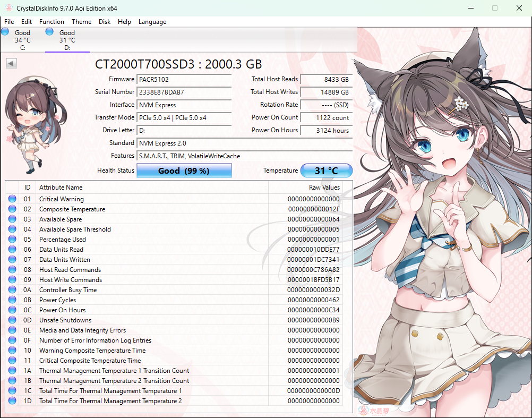Click the status icon for the Available Spare row (03)

pos(12,219)
